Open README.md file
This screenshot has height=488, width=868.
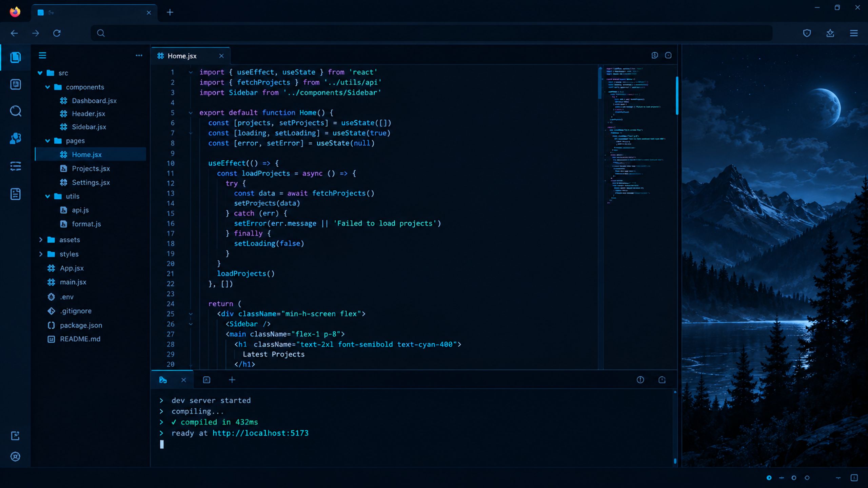pos(80,339)
